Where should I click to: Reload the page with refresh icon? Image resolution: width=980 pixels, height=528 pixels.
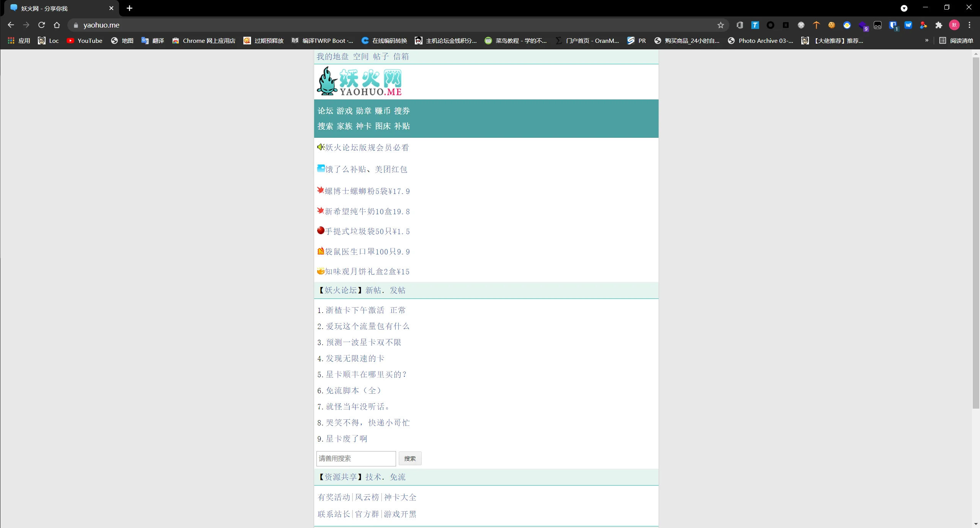pos(42,25)
